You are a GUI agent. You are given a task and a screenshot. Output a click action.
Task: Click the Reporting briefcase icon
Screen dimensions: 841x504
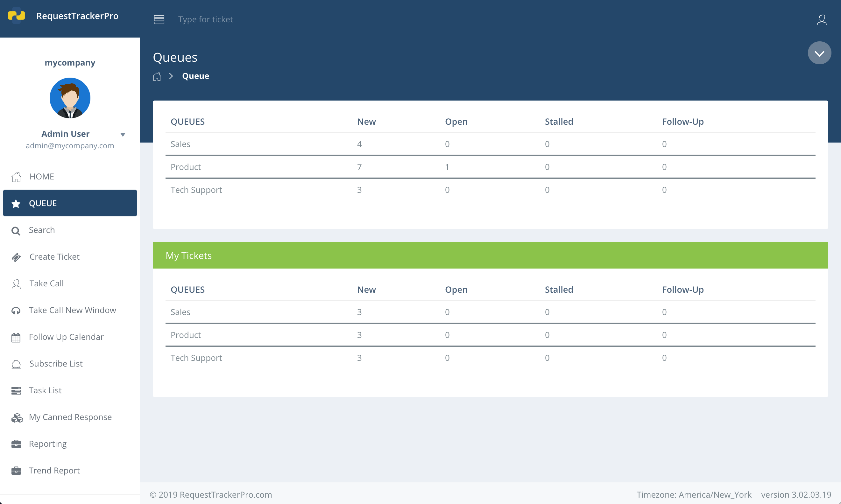[16, 444]
